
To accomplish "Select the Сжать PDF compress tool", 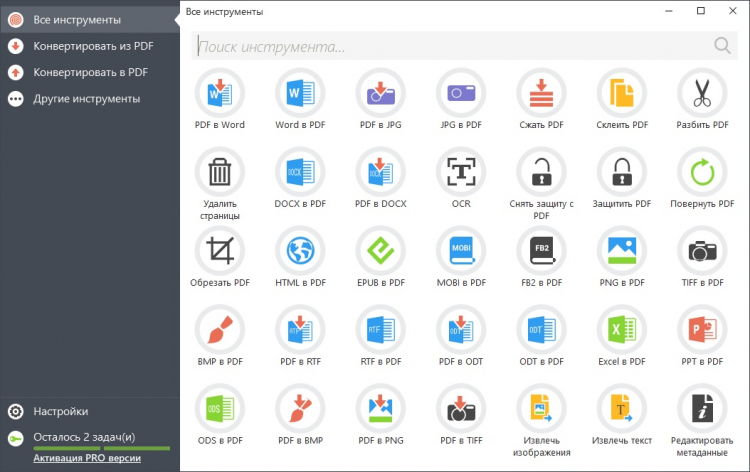I will tap(541, 93).
